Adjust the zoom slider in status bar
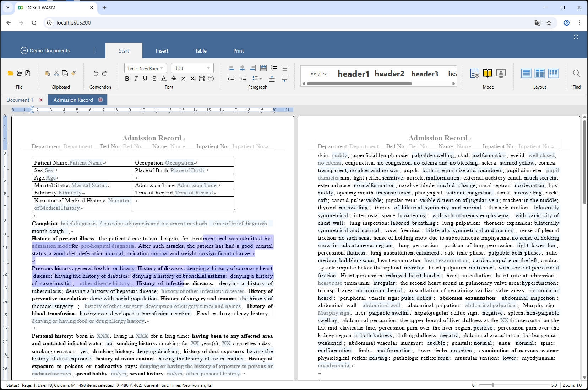The height and width of the screenshot is (390, 588). (x=492, y=385)
